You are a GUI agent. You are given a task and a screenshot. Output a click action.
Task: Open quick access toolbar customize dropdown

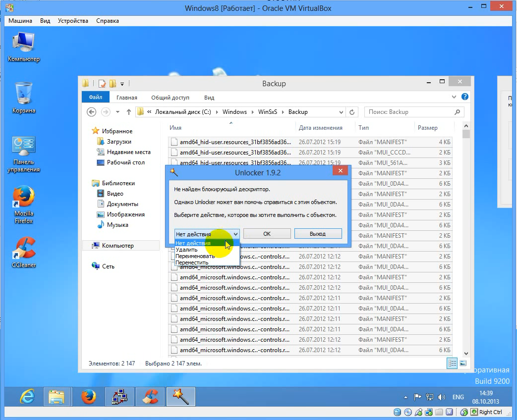pos(122,84)
